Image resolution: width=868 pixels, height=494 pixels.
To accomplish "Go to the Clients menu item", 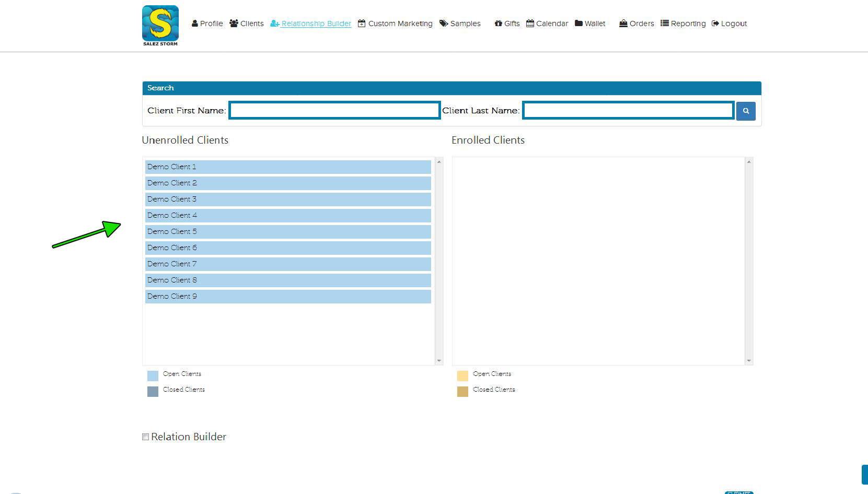I will pyautogui.click(x=247, y=23).
